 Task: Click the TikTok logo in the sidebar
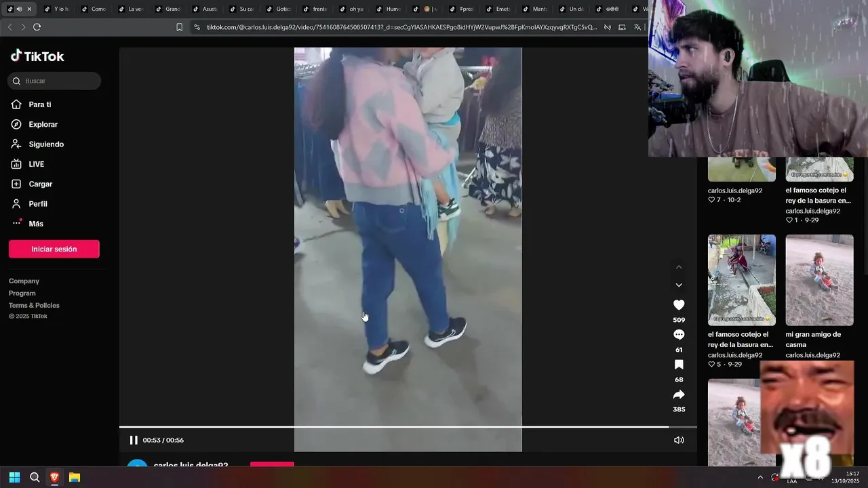[37, 56]
